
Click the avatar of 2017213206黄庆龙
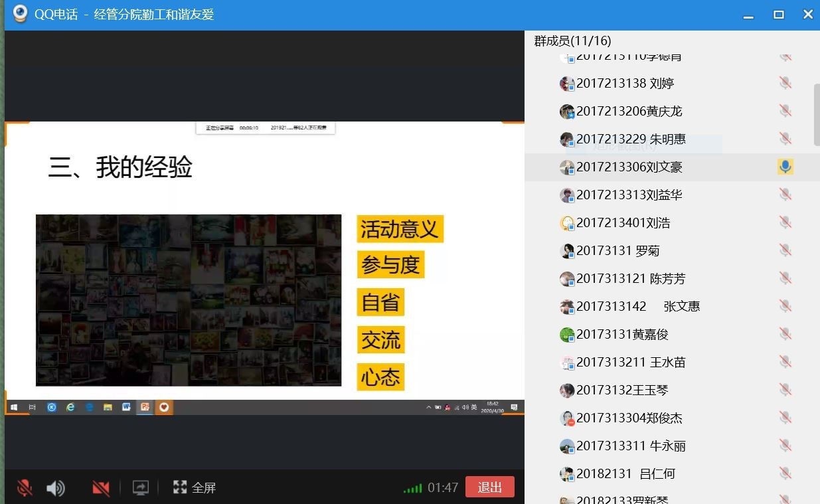(566, 112)
